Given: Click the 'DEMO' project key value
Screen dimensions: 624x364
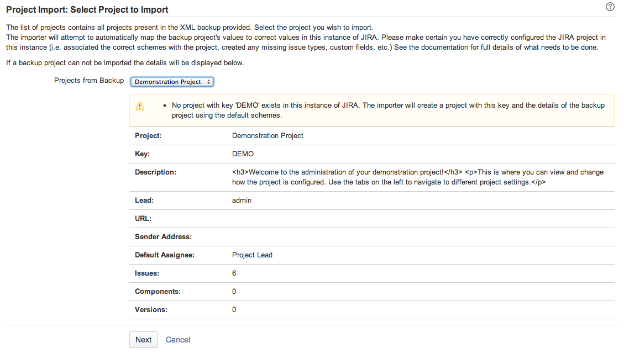Looking at the screenshot, I should click(x=243, y=154).
